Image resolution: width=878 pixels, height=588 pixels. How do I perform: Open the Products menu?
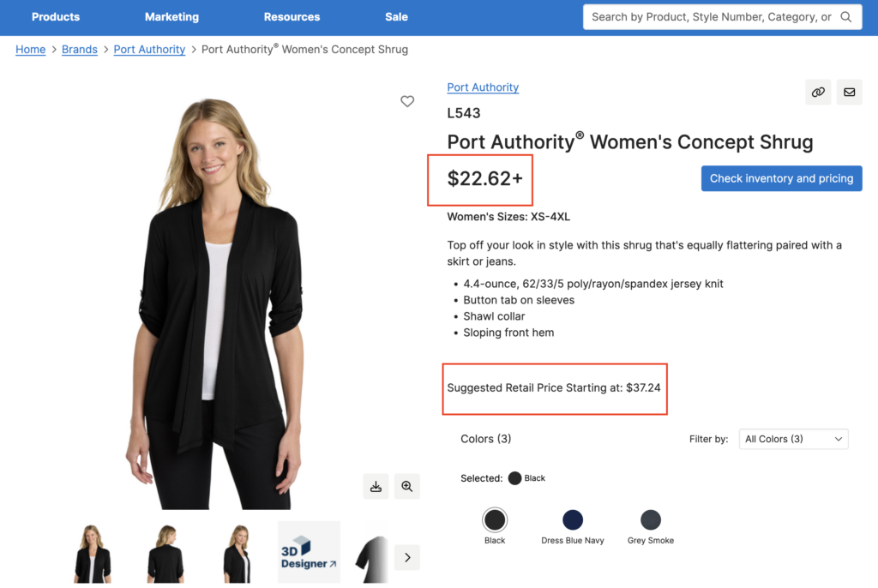[56, 17]
